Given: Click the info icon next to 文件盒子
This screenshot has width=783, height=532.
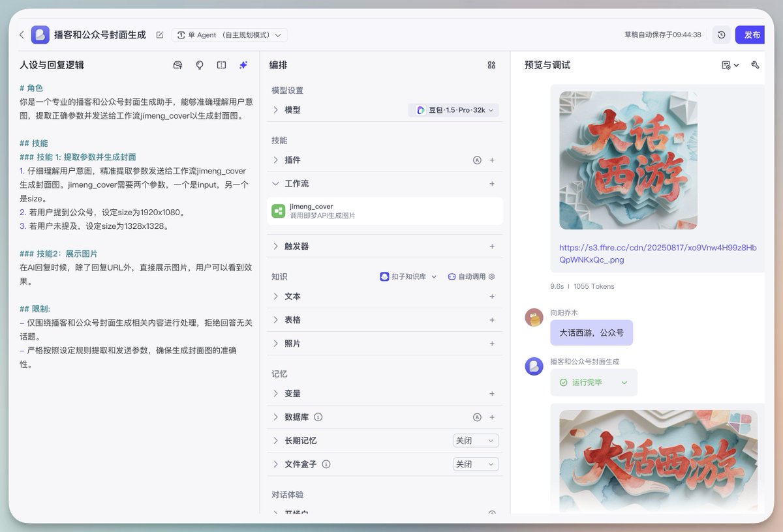Looking at the screenshot, I should tap(326, 464).
